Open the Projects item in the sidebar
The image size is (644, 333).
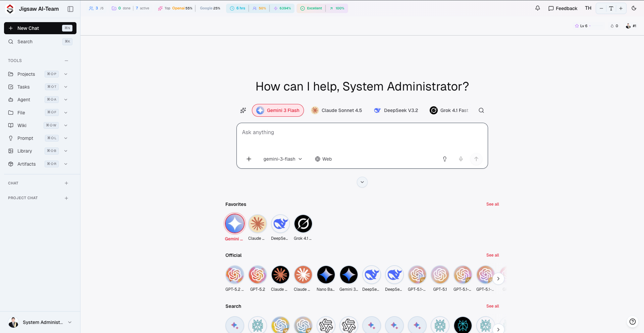[26, 74]
